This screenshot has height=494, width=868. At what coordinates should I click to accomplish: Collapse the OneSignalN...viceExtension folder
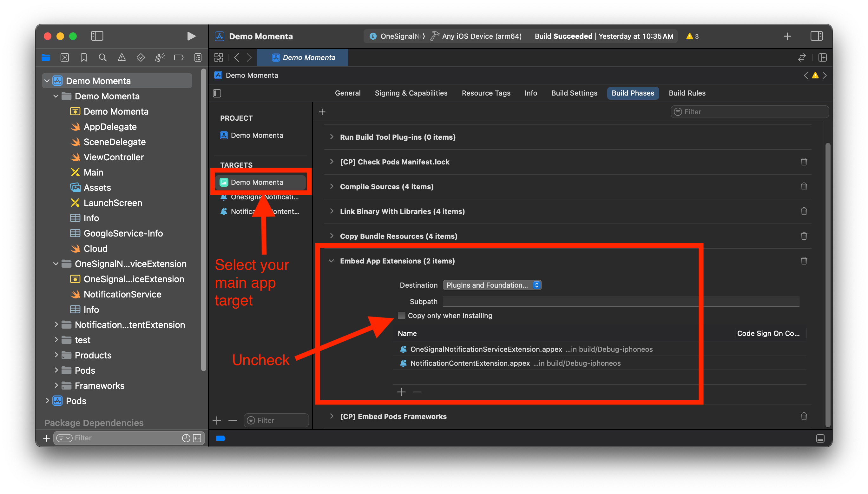56,264
